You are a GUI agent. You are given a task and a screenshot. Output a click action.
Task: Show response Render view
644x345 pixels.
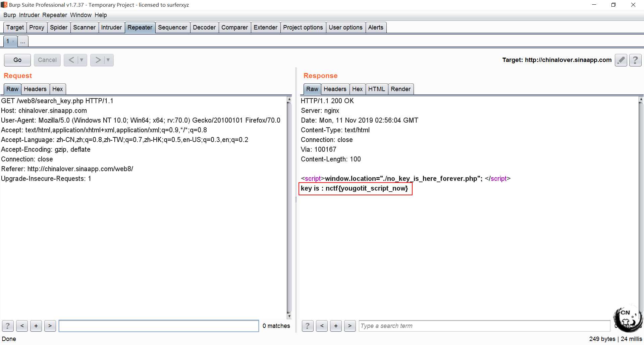tap(400, 89)
